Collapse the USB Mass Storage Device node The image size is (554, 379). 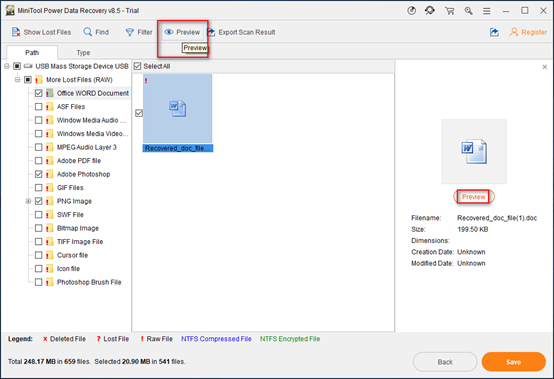click(7, 66)
